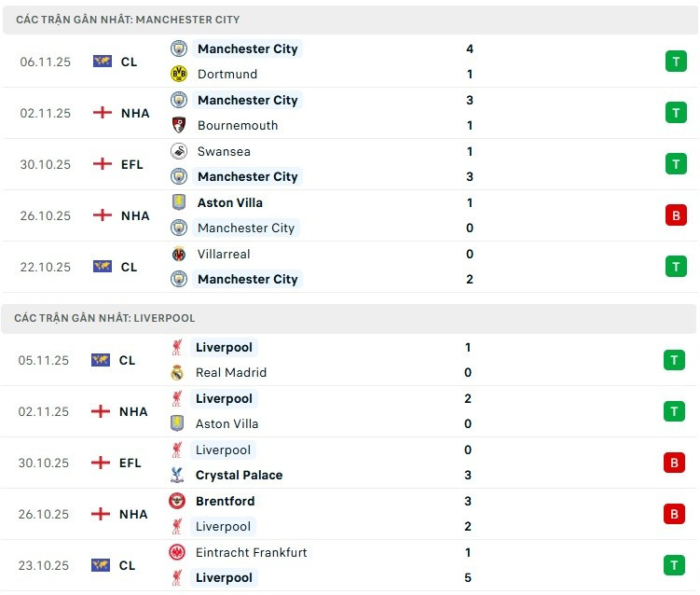
Task: Click the green T badge for Real Madrid match
Action: point(673,360)
